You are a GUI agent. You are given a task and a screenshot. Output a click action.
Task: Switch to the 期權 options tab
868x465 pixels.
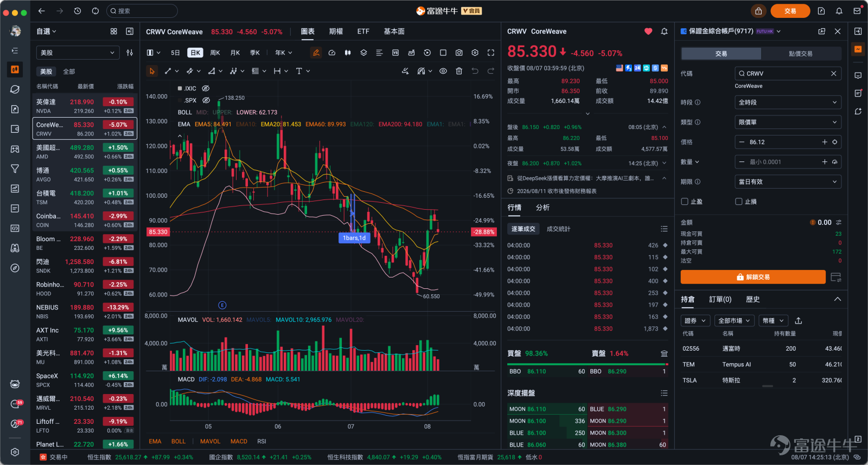click(x=336, y=31)
